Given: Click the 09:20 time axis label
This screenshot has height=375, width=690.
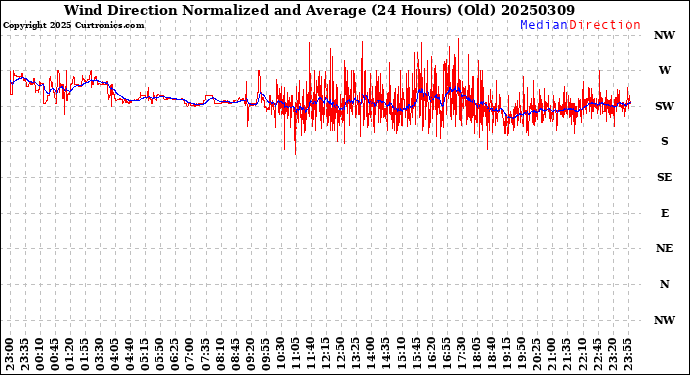Looking at the screenshot, I should (x=250, y=355).
